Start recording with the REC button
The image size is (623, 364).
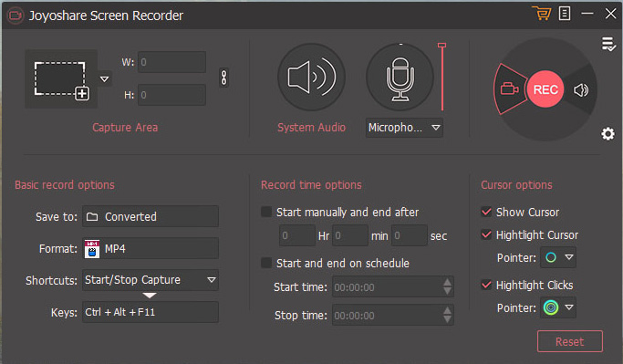pyautogui.click(x=545, y=89)
